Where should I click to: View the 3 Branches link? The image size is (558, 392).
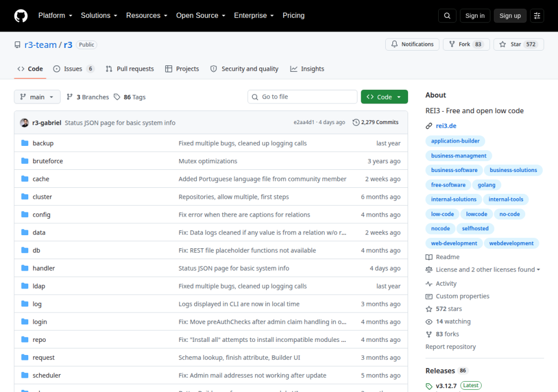pos(88,97)
